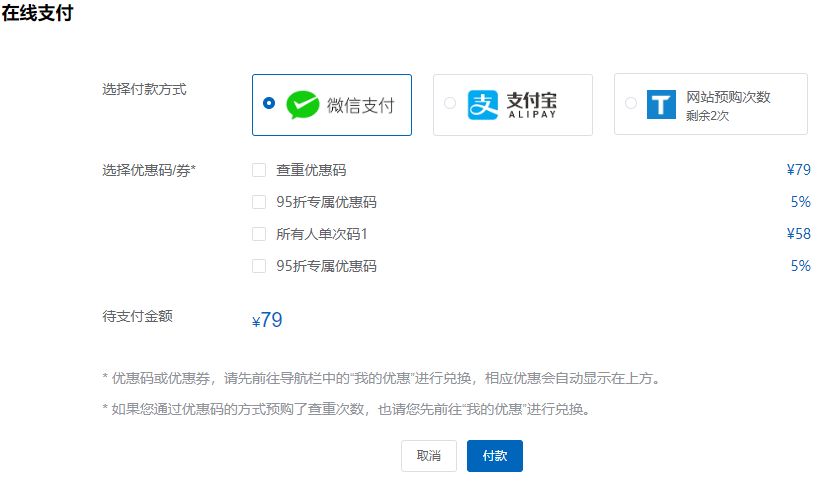Click the 剩余2次 remaining count text
Viewport: 832px width, 493px height.
tap(707, 116)
